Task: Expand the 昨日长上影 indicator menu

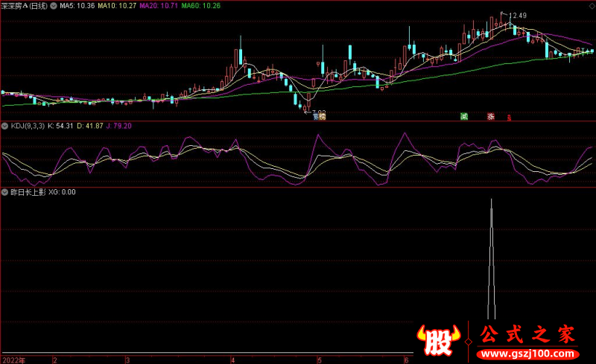Action: point(5,191)
